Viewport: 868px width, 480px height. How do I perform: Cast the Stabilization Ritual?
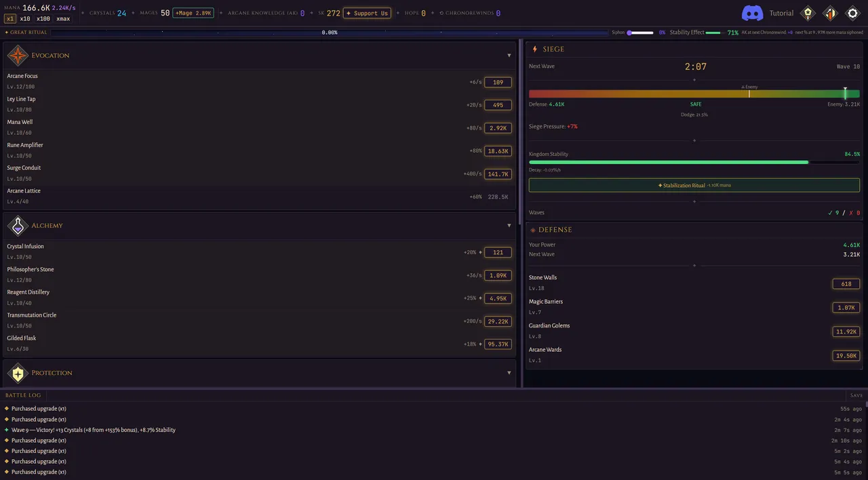tap(694, 185)
